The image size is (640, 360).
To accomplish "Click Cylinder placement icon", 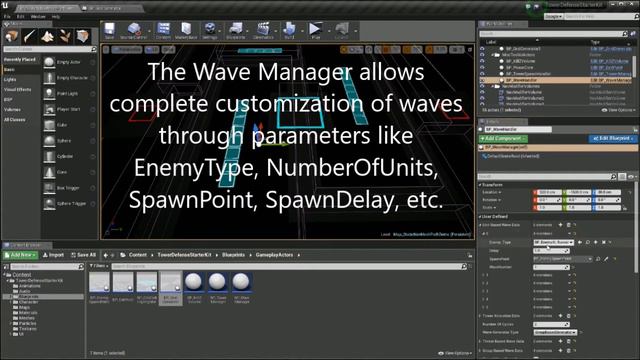I will 49,156.
